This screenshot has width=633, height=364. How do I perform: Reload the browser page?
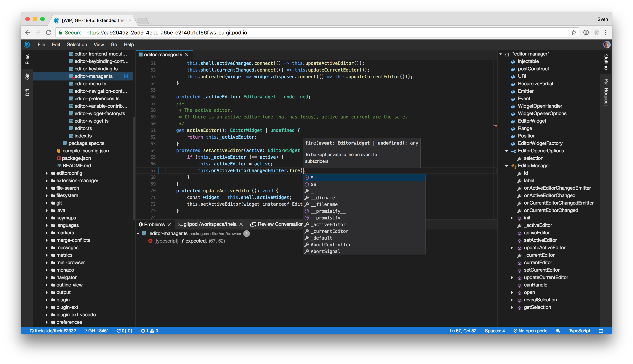coord(48,32)
